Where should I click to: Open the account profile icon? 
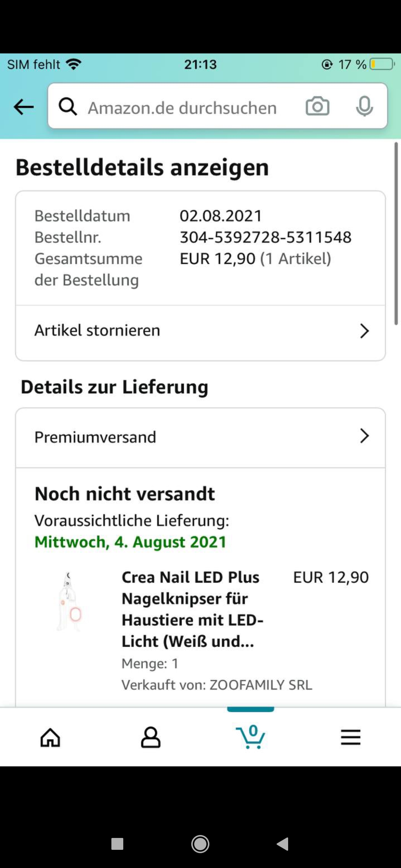[150, 737]
